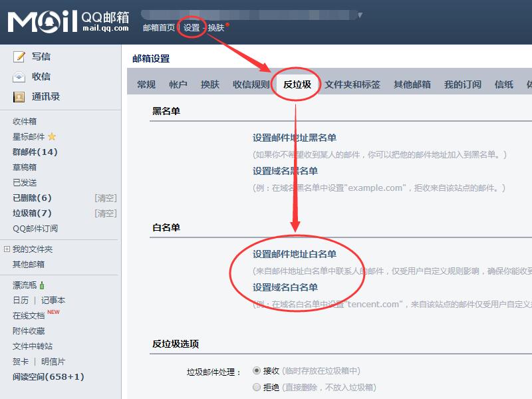The width and height of the screenshot is (532, 399).
Task: Open the 已删除(6) folder
Action: pos(32,198)
